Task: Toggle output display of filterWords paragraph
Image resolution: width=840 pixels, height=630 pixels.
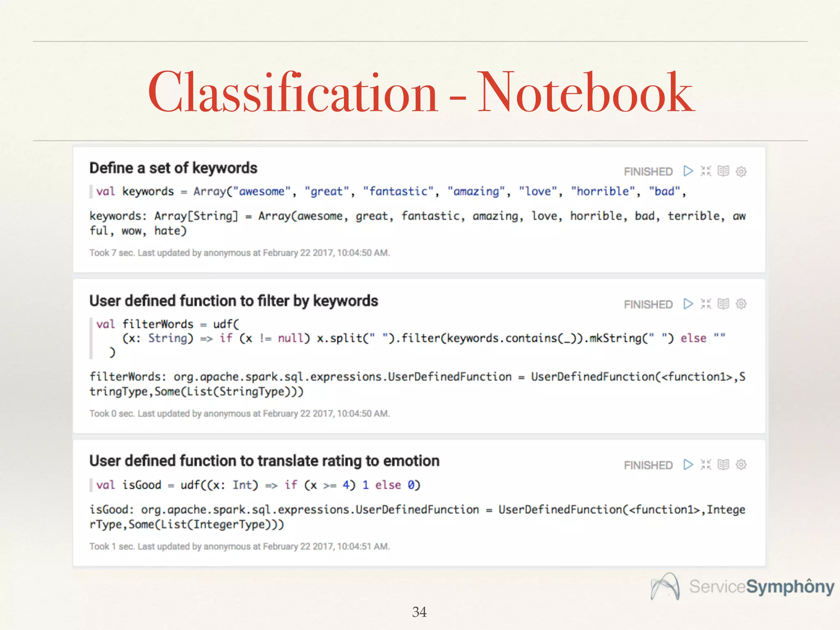Action: pyautogui.click(x=724, y=304)
